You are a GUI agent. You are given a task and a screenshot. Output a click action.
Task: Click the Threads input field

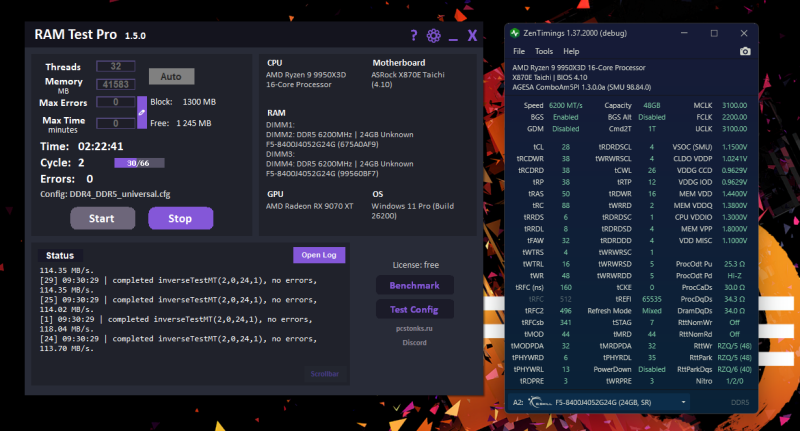pyautogui.click(x=116, y=66)
